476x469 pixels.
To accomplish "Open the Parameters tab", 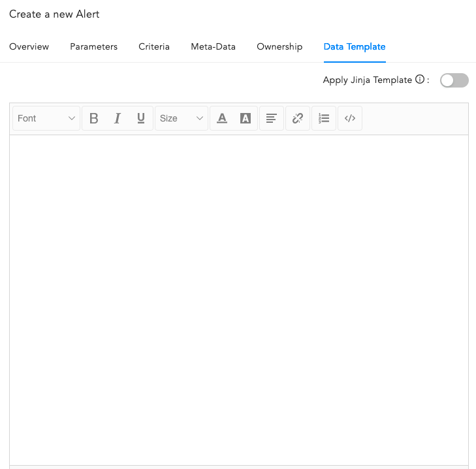I will pyautogui.click(x=93, y=46).
